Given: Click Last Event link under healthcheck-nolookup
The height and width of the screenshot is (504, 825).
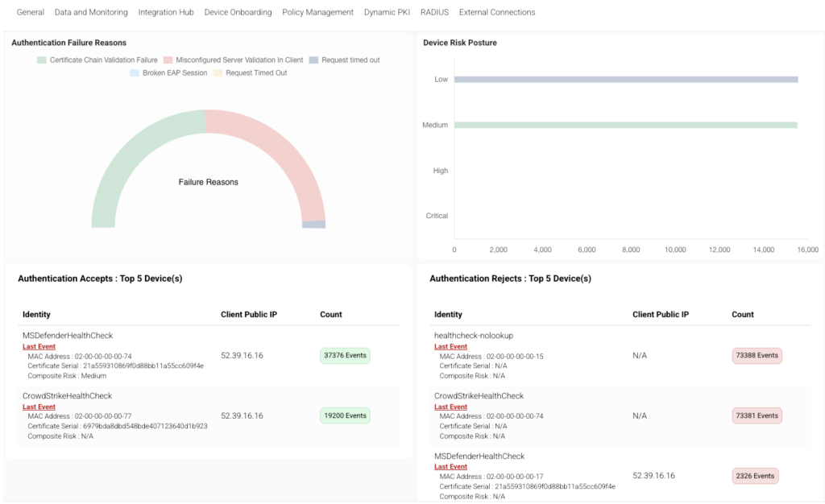Looking at the screenshot, I should pos(450,347).
